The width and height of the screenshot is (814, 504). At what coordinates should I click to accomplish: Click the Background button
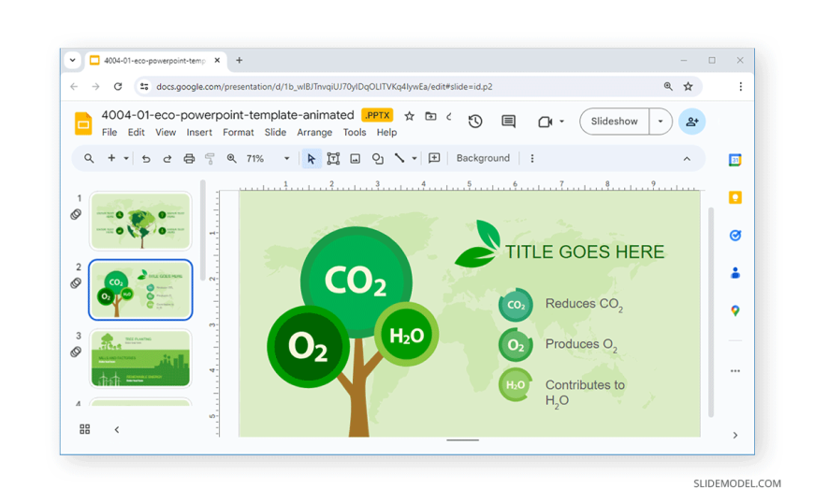point(483,158)
